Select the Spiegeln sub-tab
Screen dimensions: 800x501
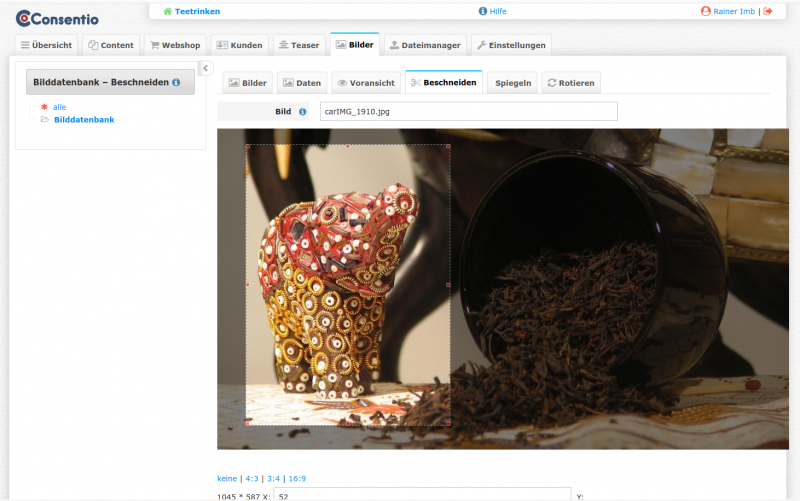coord(513,83)
